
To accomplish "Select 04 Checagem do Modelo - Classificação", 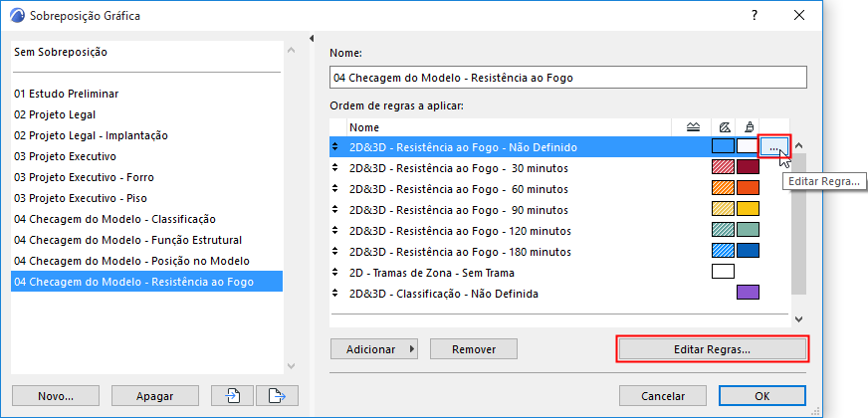I will [114, 219].
